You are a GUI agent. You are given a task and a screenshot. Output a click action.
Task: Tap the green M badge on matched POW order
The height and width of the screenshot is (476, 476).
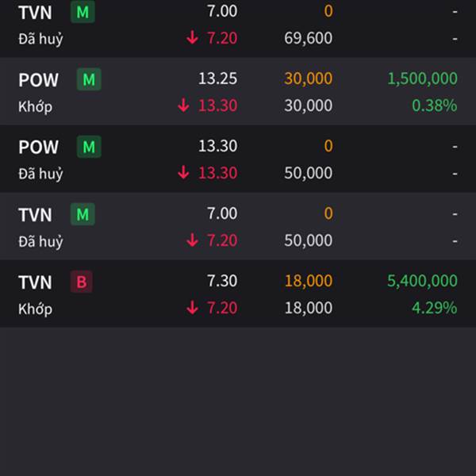click(x=89, y=79)
